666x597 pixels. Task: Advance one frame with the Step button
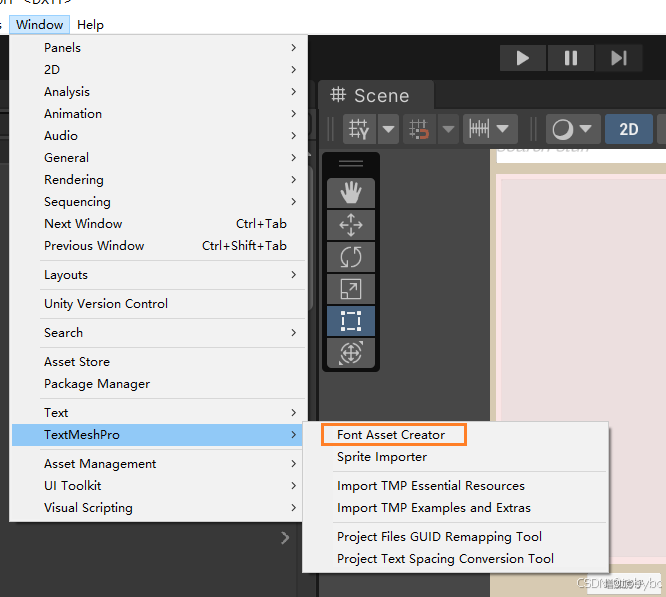pos(619,58)
